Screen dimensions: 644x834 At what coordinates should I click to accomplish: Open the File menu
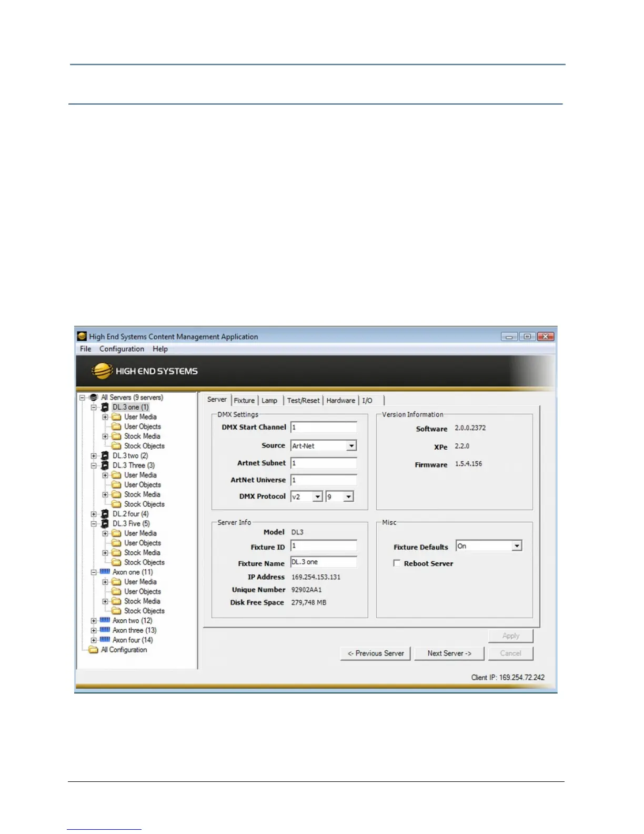(x=86, y=349)
